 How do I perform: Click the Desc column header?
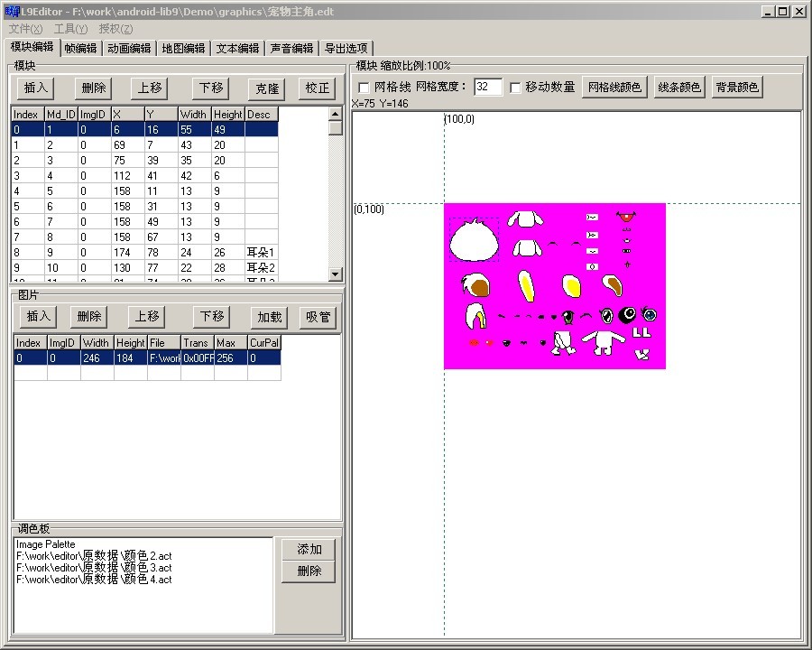point(262,114)
